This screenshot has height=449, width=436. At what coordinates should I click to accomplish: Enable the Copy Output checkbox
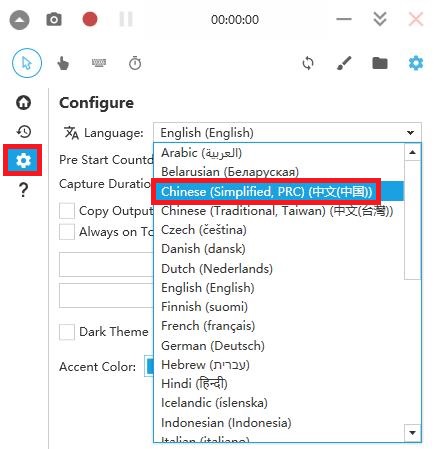(x=67, y=211)
